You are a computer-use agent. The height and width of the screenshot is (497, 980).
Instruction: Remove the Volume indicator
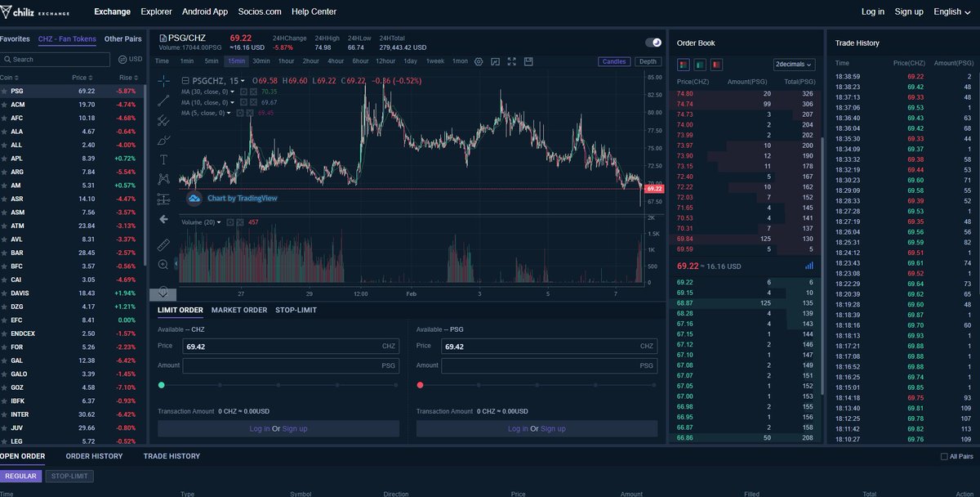coord(240,222)
